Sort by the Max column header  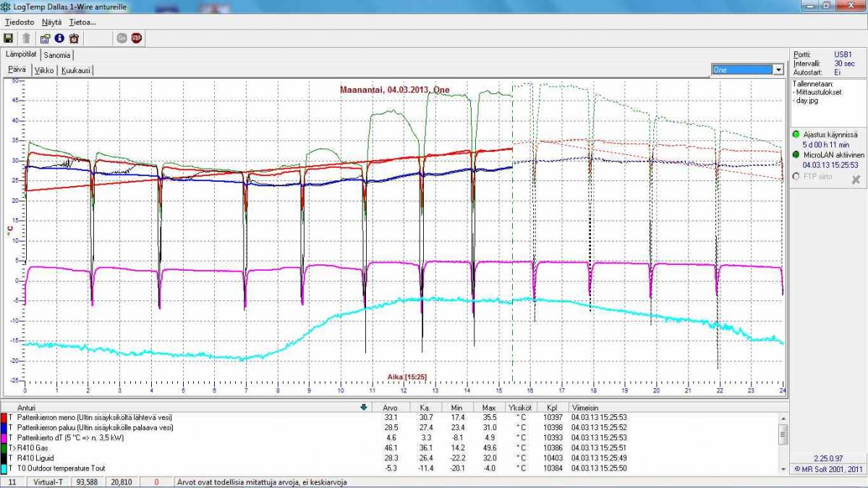pos(489,408)
